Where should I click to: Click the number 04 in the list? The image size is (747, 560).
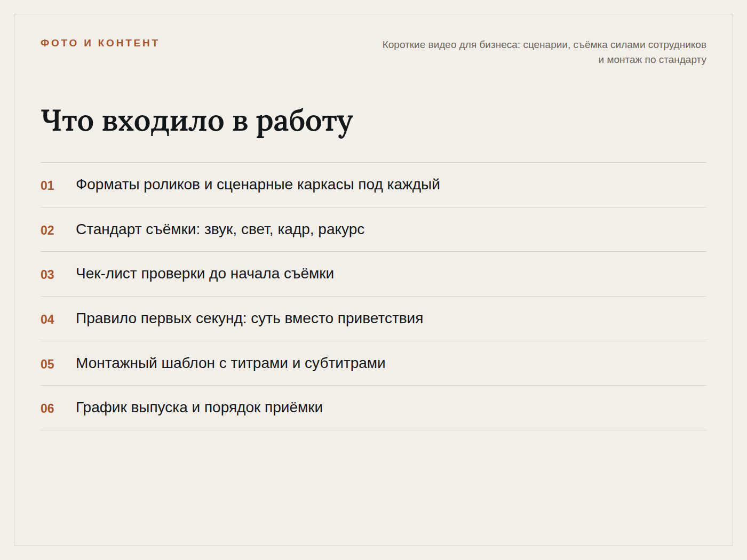click(x=47, y=319)
